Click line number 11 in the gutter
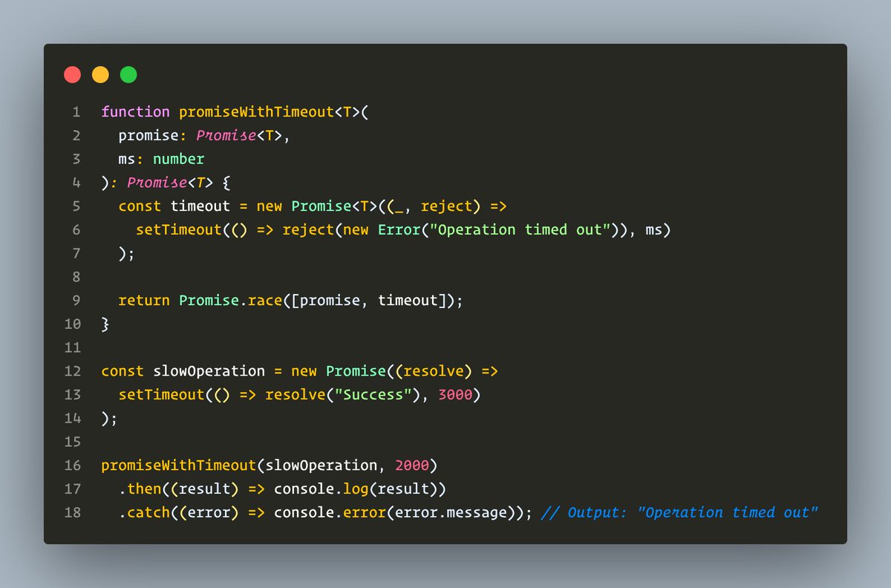 click(72, 347)
